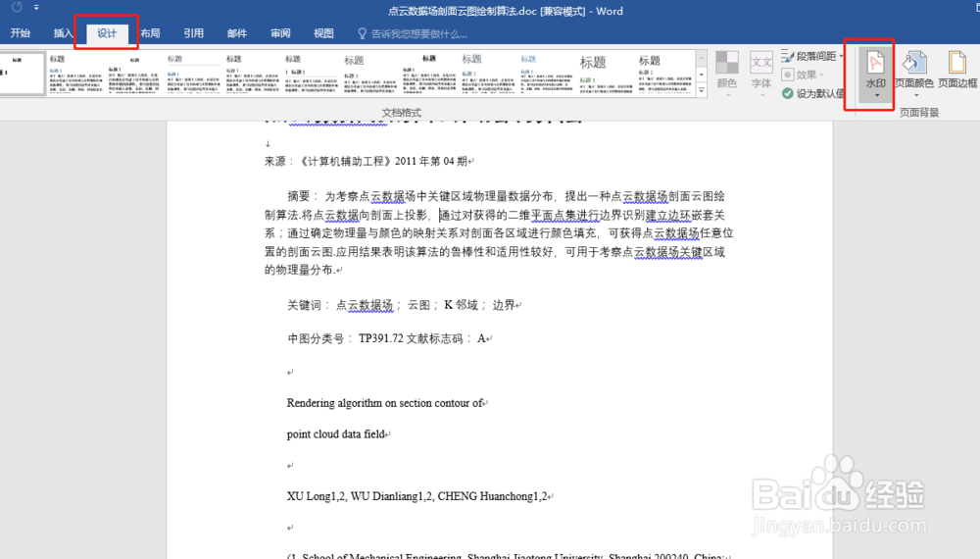This screenshot has width=980, height=559.
Task: Click the dropdown arrow under 字体
Action: [x=761, y=95]
